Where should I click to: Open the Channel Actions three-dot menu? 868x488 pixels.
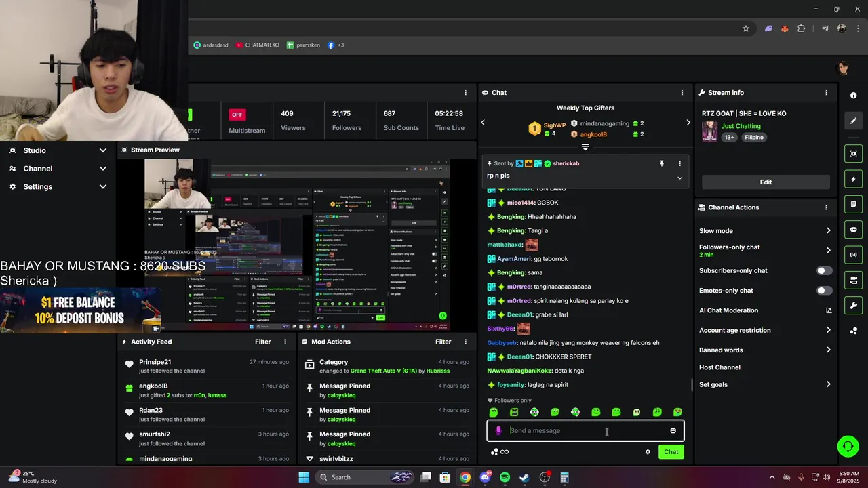[826, 207]
